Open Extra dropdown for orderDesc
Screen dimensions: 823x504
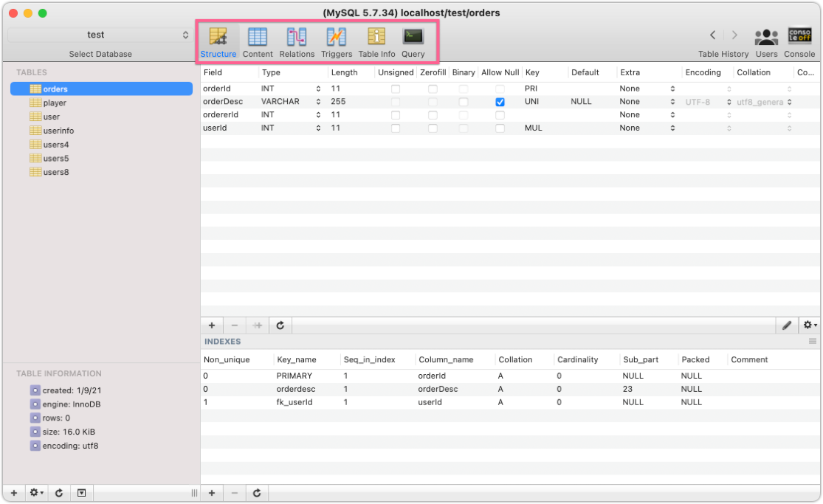[x=672, y=102]
